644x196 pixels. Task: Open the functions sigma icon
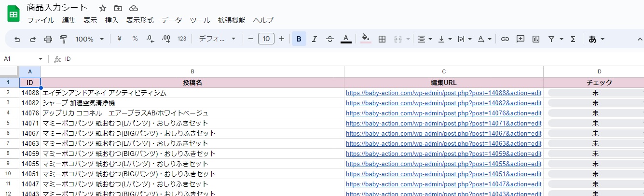[573, 39]
